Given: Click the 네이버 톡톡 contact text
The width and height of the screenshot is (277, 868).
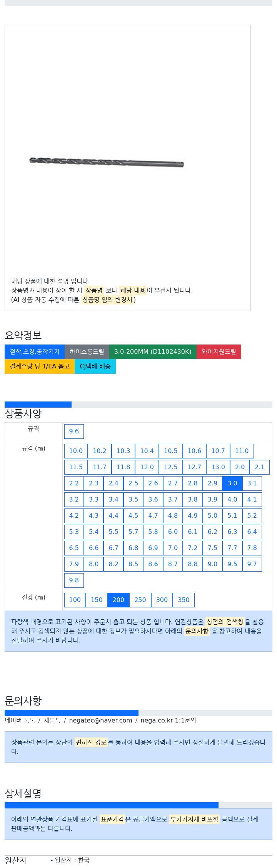Looking at the screenshot, I should (20, 721).
